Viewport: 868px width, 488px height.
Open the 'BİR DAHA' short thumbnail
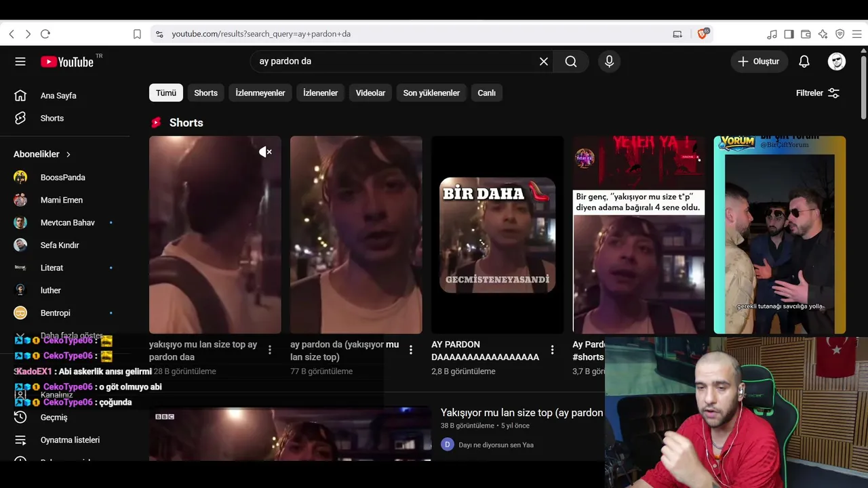497,235
